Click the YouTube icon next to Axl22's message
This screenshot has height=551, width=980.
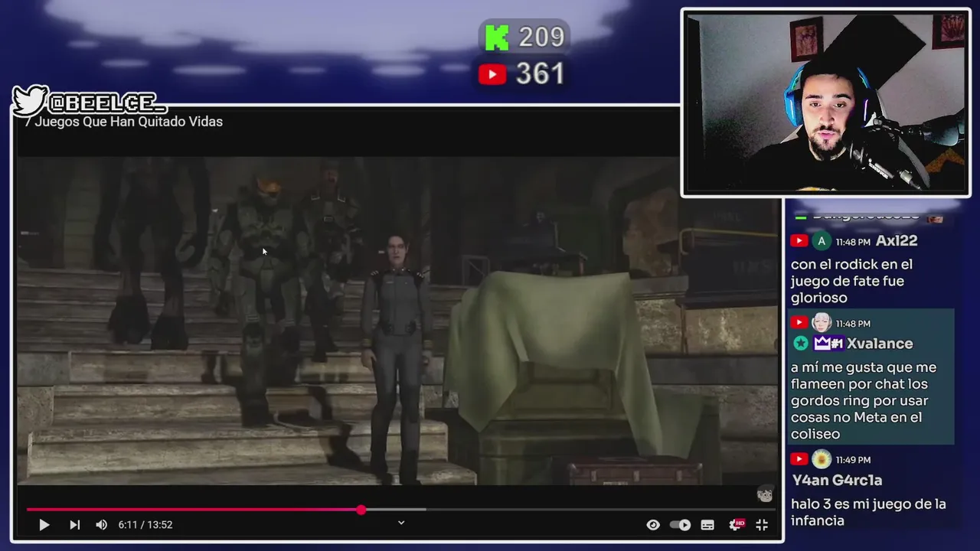[x=799, y=241]
